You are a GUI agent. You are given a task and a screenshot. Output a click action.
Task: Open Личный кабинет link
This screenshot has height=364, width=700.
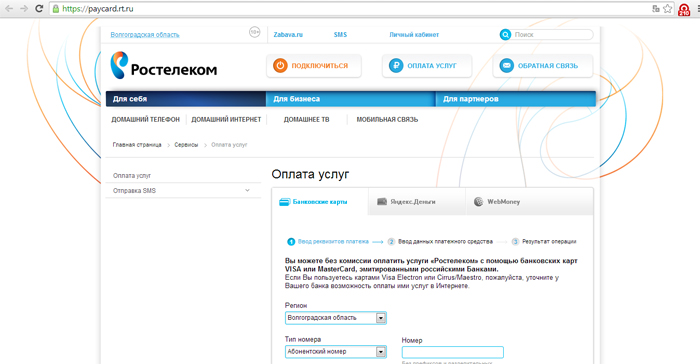click(x=414, y=34)
